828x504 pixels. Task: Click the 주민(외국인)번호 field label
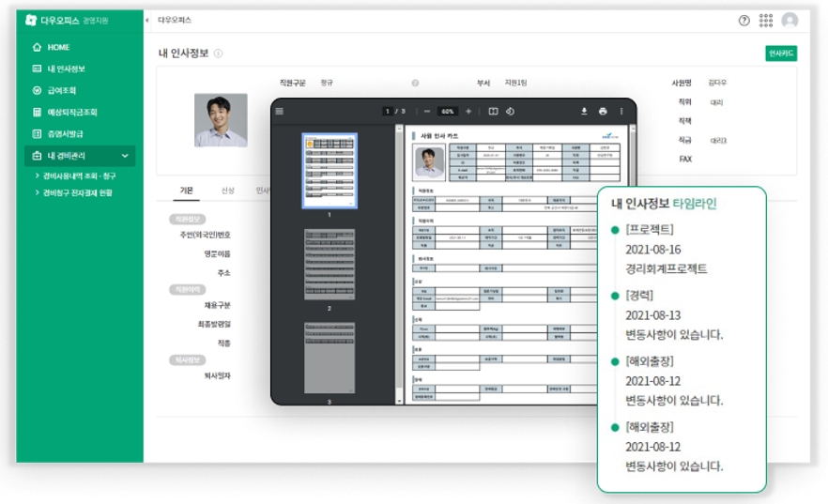click(205, 235)
